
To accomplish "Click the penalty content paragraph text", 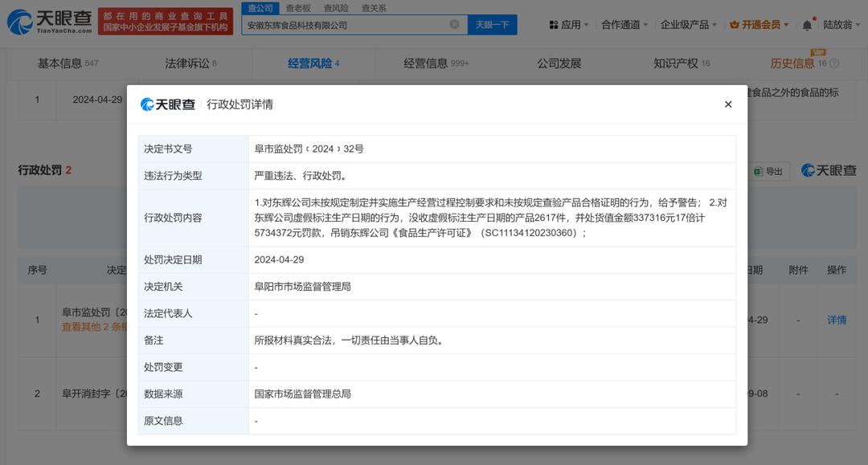I will [490, 218].
